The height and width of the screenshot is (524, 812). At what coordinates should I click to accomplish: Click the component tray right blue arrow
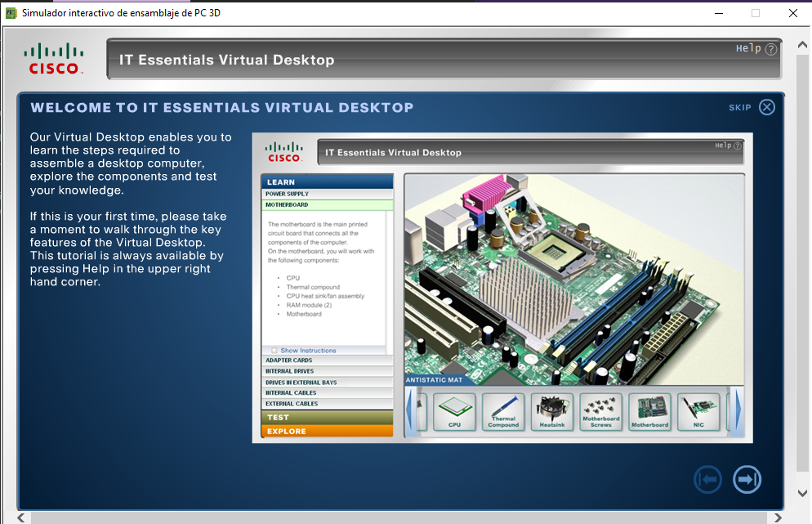pos(738,410)
